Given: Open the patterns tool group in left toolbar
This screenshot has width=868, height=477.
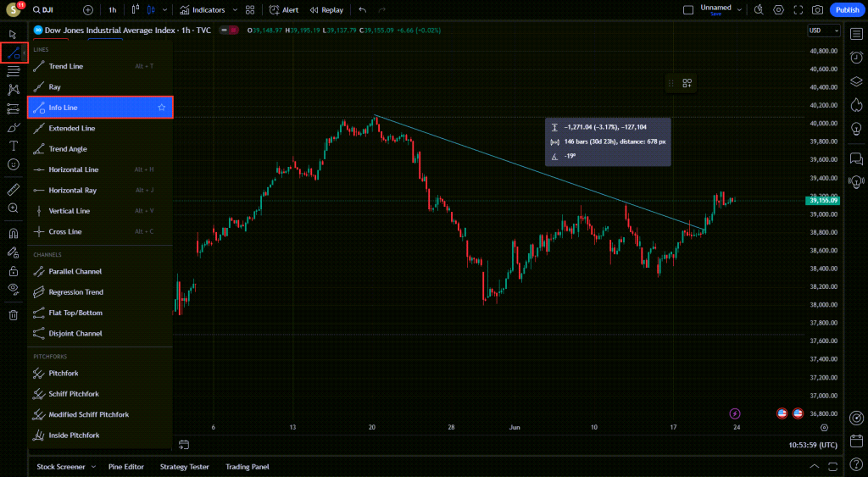Looking at the screenshot, I should coord(14,90).
